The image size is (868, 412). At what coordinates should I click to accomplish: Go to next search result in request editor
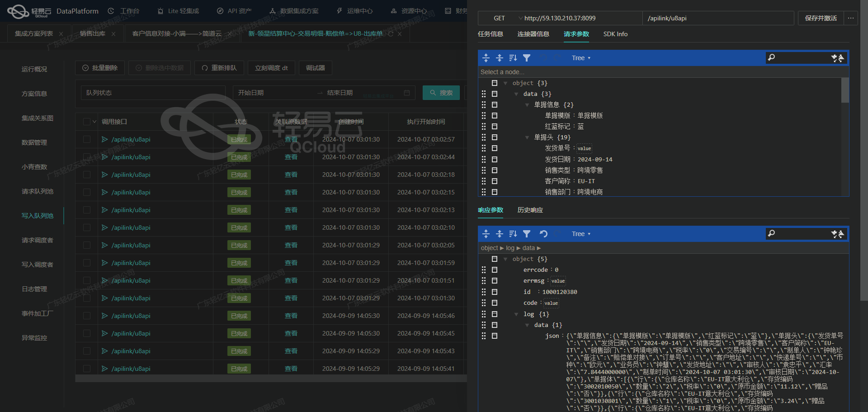click(835, 58)
